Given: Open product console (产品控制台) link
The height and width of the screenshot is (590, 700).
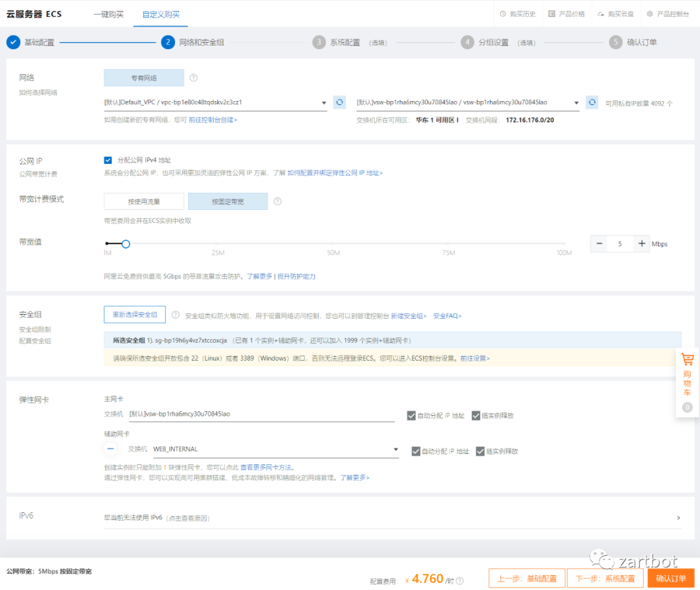Looking at the screenshot, I should tap(668, 14).
